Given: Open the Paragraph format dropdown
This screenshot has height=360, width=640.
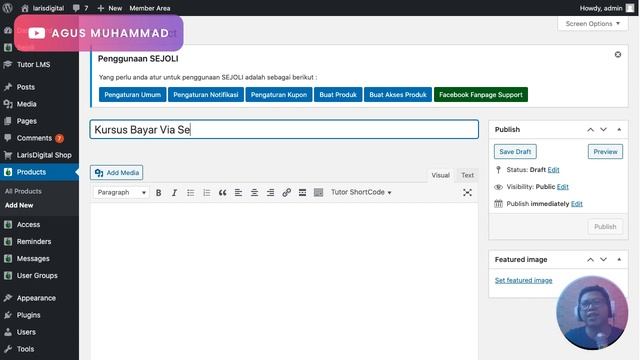Looking at the screenshot, I should [x=121, y=192].
